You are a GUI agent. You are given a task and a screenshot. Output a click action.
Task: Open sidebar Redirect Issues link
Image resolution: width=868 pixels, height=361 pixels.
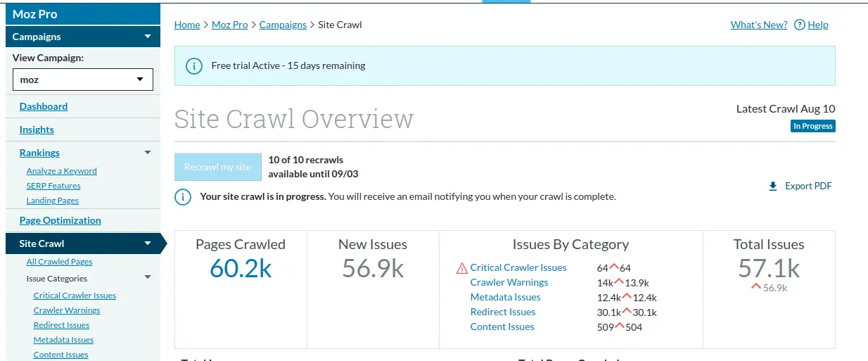(x=62, y=325)
